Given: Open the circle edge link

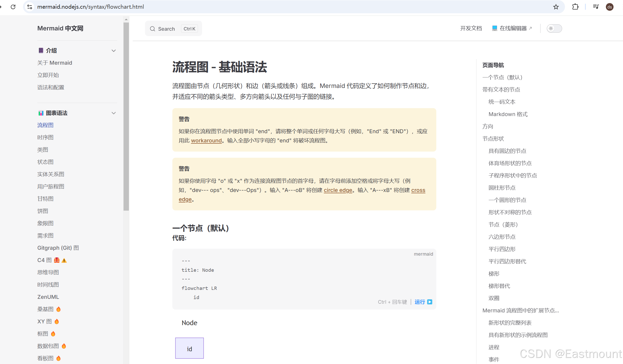Looking at the screenshot, I should tap(338, 190).
